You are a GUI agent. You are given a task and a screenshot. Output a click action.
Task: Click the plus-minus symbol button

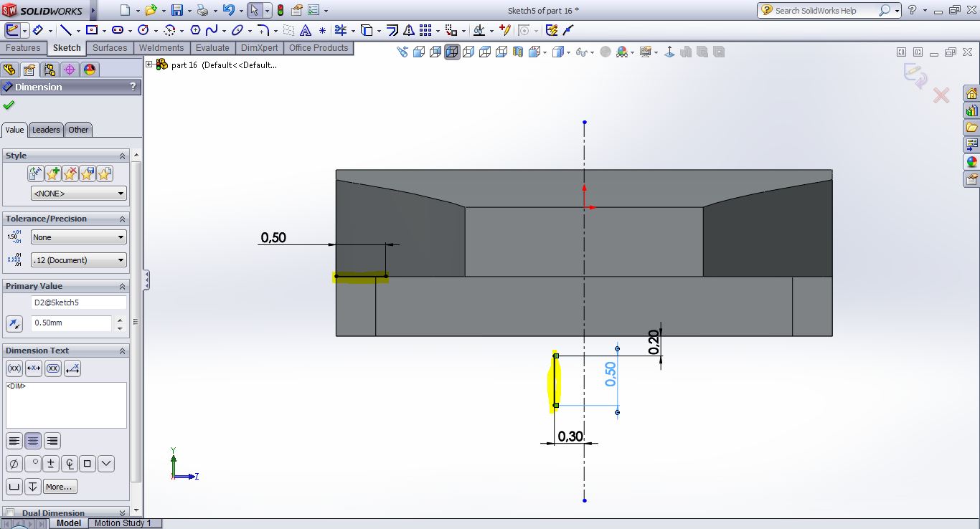point(51,464)
